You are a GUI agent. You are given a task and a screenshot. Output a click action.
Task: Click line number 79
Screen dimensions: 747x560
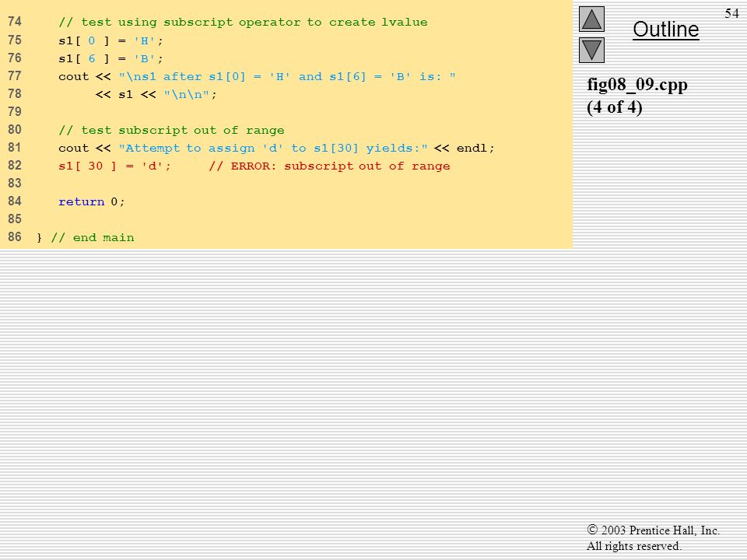(x=15, y=112)
